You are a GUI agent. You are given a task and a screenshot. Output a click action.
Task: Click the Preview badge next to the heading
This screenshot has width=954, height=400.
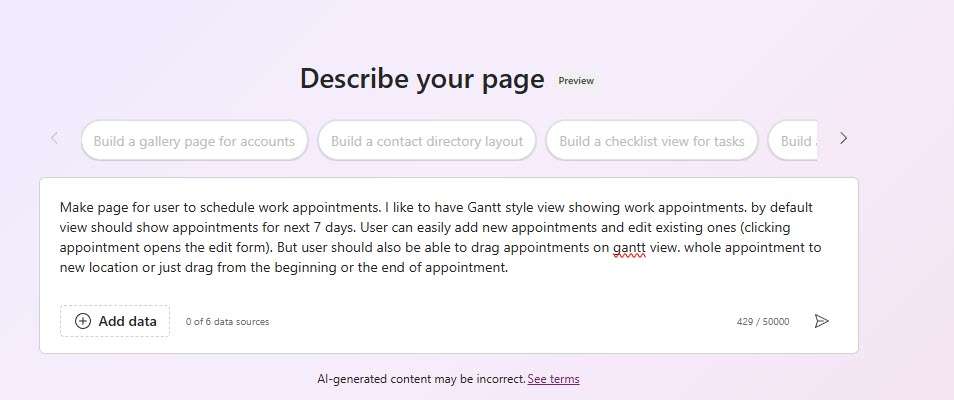pyautogui.click(x=576, y=80)
